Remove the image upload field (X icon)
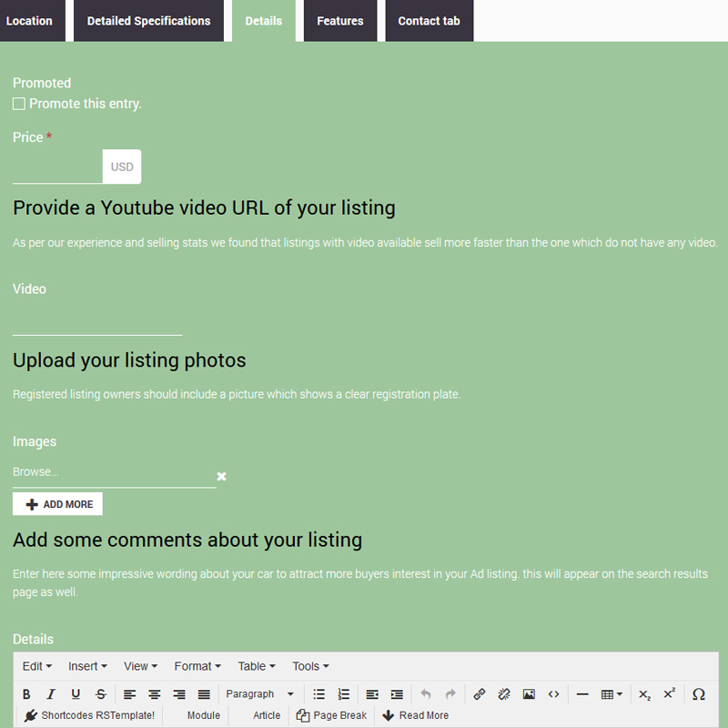The image size is (728, 728). (221, 476)
